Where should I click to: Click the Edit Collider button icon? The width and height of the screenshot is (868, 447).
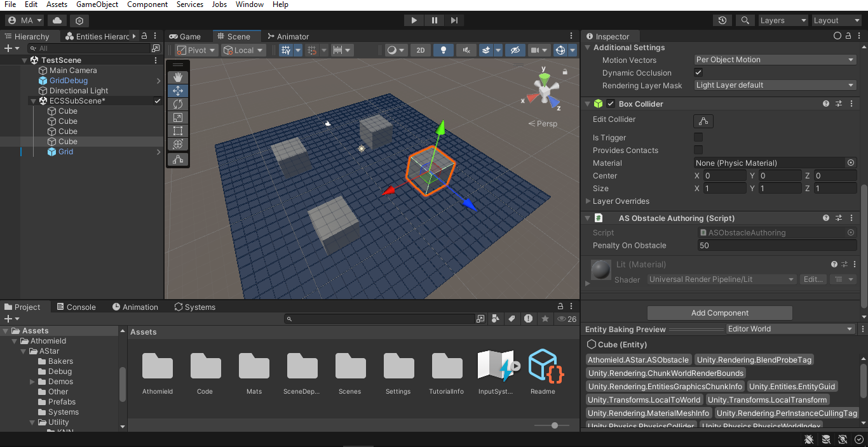click(x=703, y=121)
